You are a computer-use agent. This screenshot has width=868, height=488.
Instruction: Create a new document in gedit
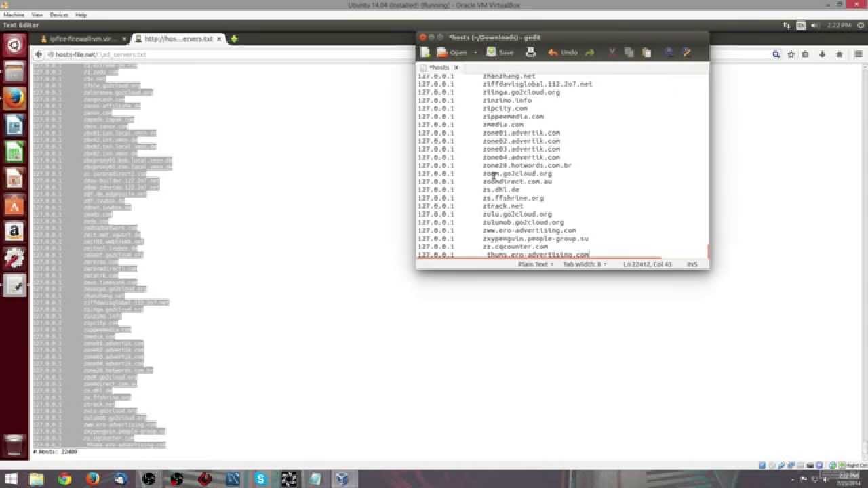[x=425, y=52]
